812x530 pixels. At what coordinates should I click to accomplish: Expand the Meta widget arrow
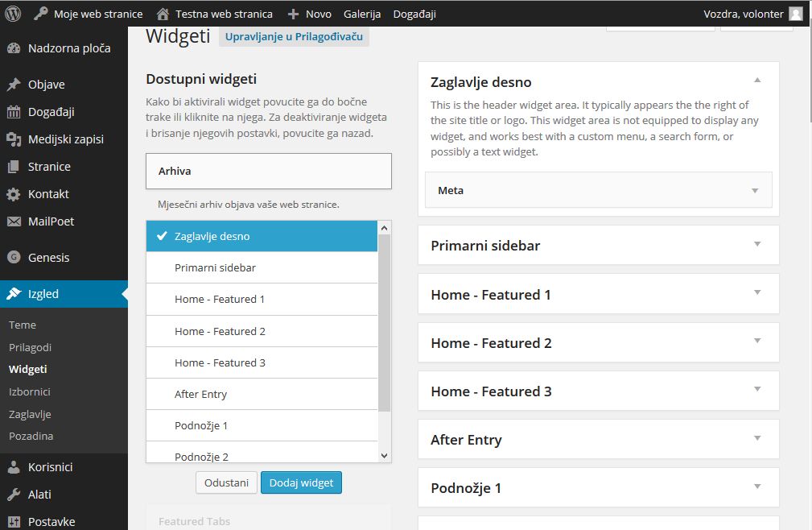click(755, 191)
